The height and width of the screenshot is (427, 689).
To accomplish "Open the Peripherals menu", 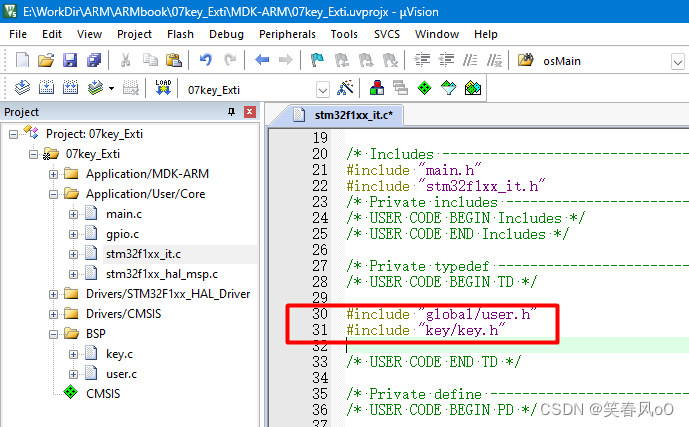I will tap(287, 34).
